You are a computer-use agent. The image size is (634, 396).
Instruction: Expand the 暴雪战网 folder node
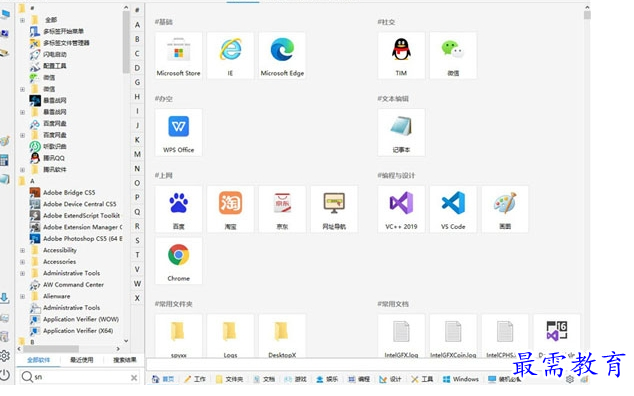click(x=22, y=112)
